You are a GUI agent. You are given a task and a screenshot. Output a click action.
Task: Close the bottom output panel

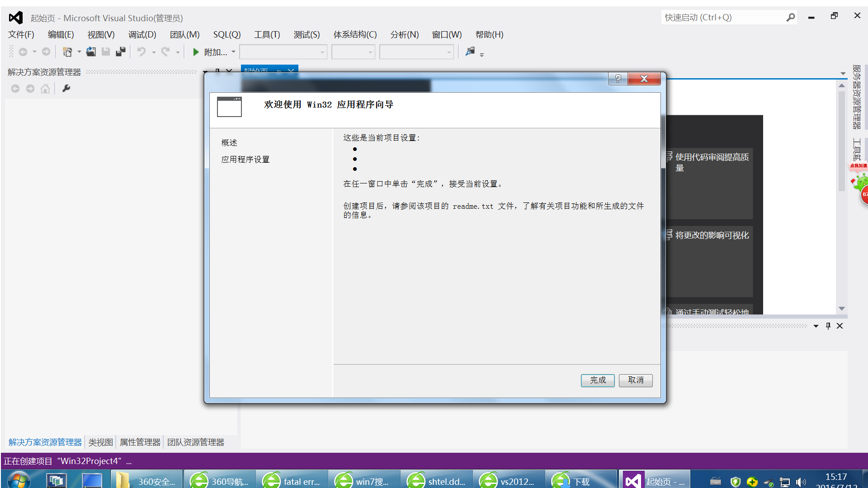click(840, 326)
